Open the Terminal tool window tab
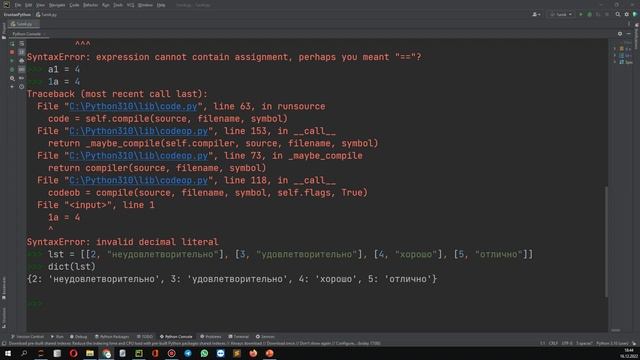640x360 pixels. click(239, 337)
